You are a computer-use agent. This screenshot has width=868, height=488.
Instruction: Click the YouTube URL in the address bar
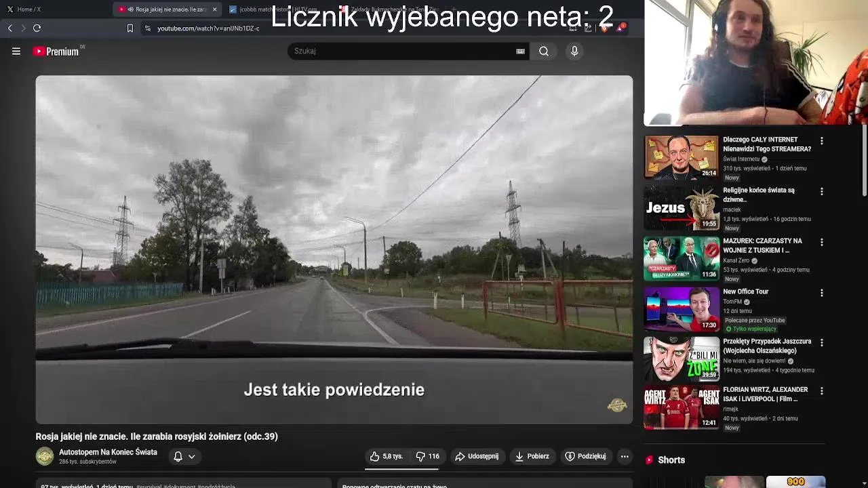[208, 28]
